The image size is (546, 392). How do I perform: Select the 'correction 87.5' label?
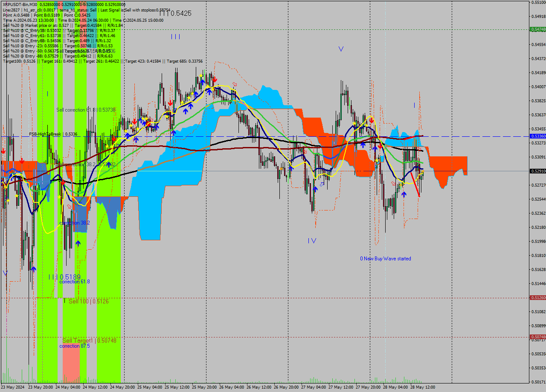coord(75,346)
